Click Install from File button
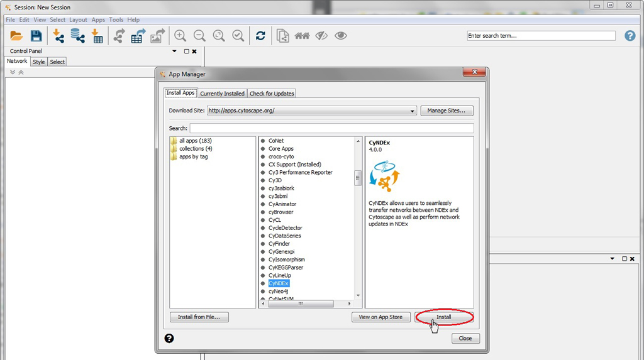 pos(199,317)
